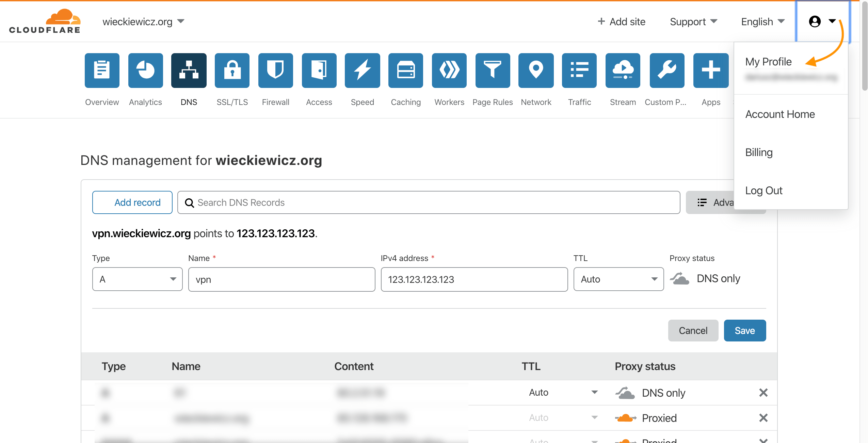Collapse the account menu caret
The width and height of the screenshot is (868, 443).
(832, 21)
